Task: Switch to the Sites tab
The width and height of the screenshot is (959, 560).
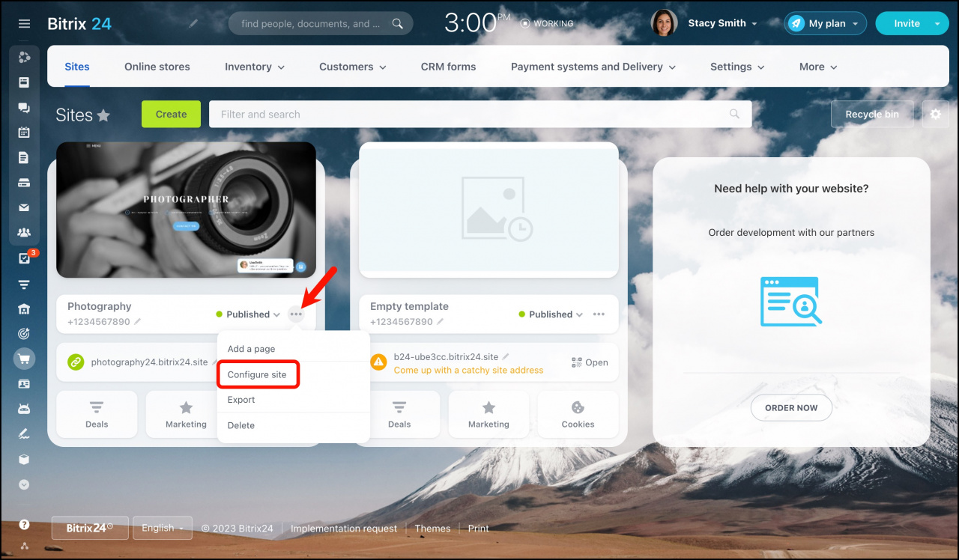Action: point(77,67)
